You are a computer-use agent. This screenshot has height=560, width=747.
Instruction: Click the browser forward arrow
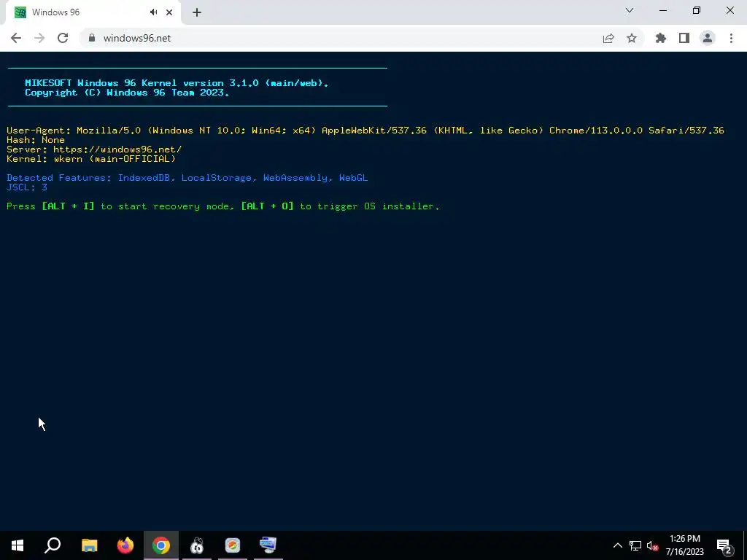[39, 38]
